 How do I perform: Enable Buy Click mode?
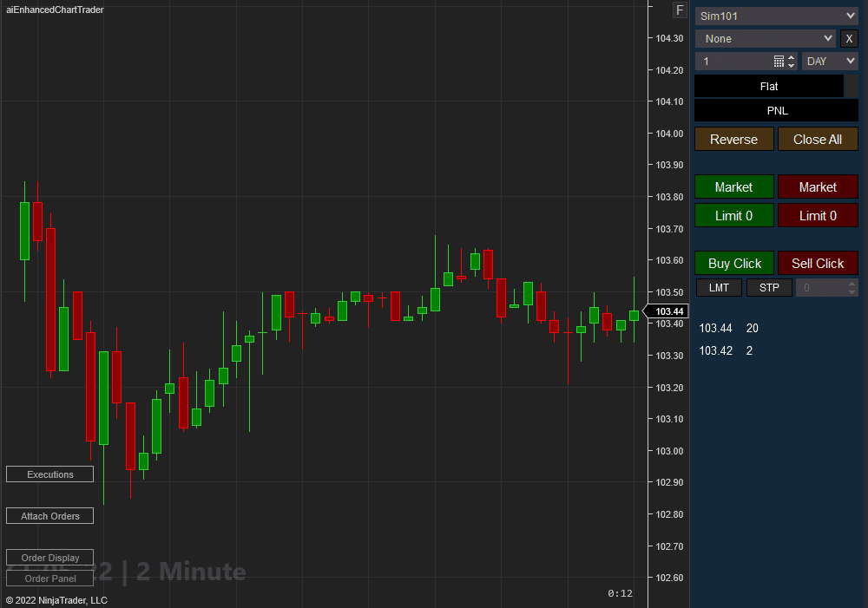733,263
